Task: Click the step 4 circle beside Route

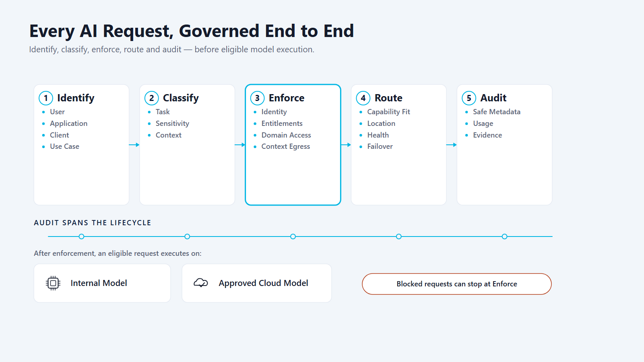Action: [x=363, y=98]
